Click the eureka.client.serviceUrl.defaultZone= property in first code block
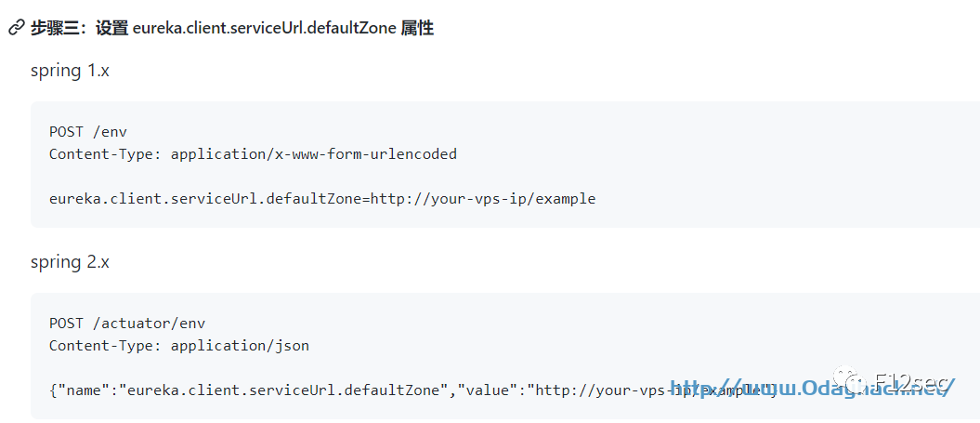This screenshot has width=980, height=423. [x=209, y=199]
